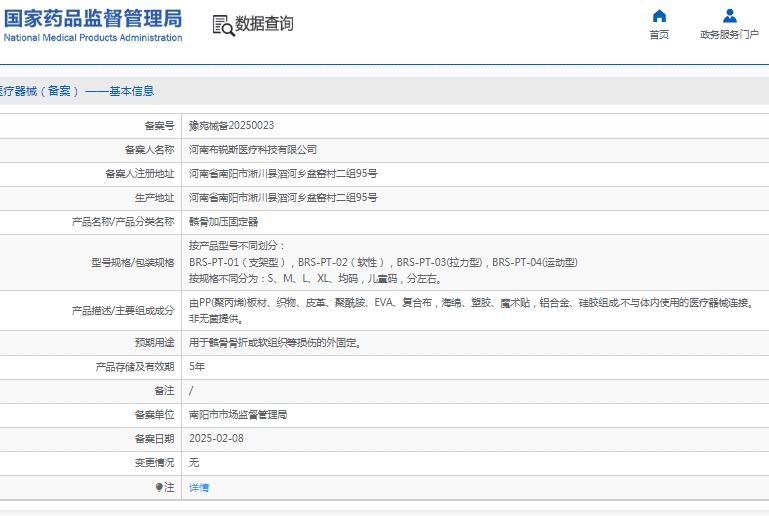Image resolution: width=769 pixels, height=516 pixels.
Task: Click the 备案人名称 field label
Action: (150, 150)
